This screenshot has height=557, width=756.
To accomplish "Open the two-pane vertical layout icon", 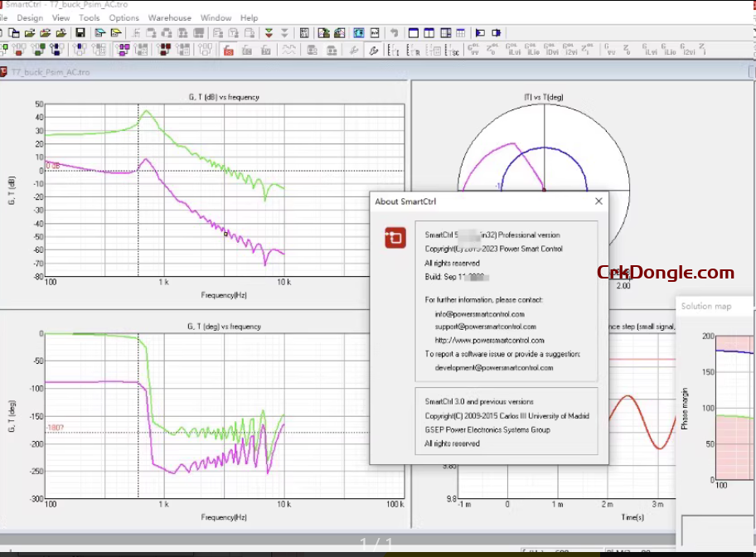I will click(431, 32).
